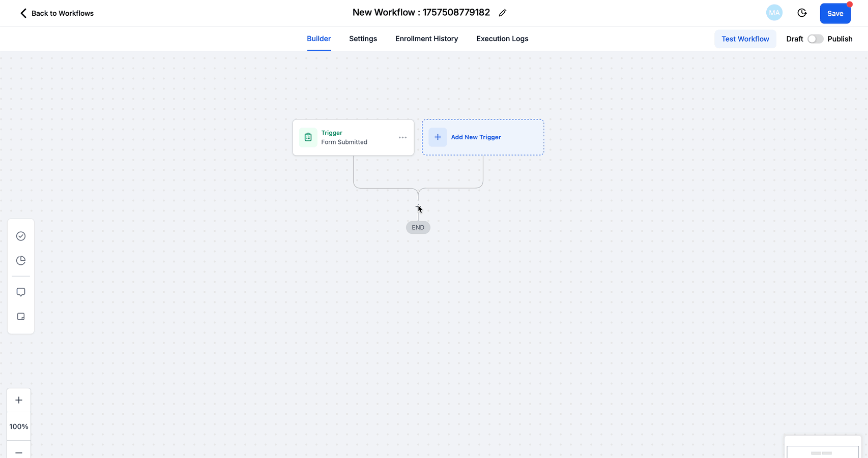
Task: Expand the Form Submitted trigger node
Action: click(x=343, y=137)
